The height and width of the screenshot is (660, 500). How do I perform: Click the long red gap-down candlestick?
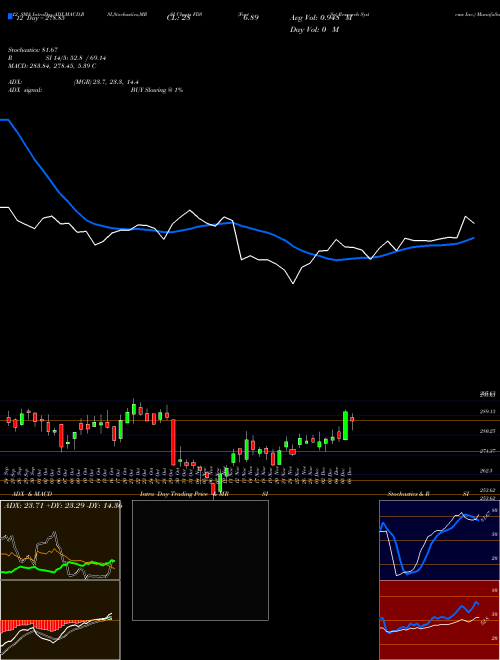(x=173, y=442)
